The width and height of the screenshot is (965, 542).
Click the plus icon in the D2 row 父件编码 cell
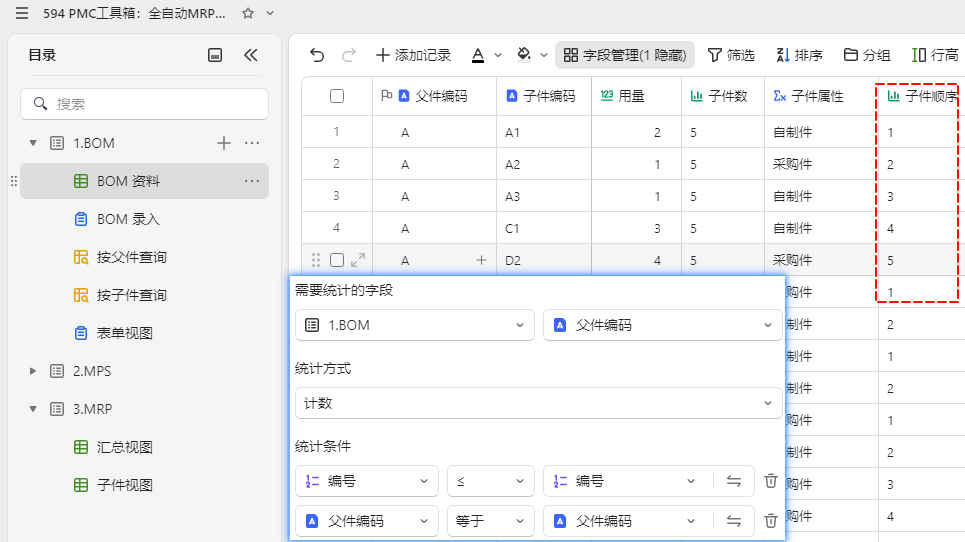pyautogui.click(x=481, y=260)
